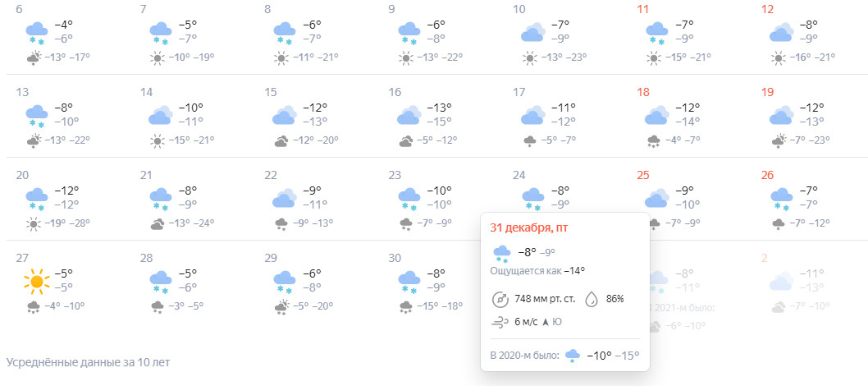This screenshot has width=868, height=386.
Task: Click the snow cloud icon for day 6
Action: pyautogui.click(x=37, y=33)
